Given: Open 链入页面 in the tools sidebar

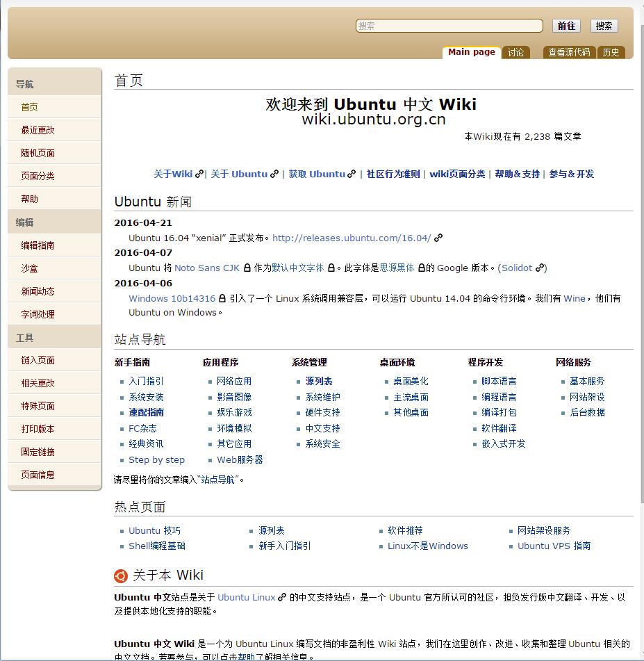Looking at the screenshot, I should coord(38,360).
